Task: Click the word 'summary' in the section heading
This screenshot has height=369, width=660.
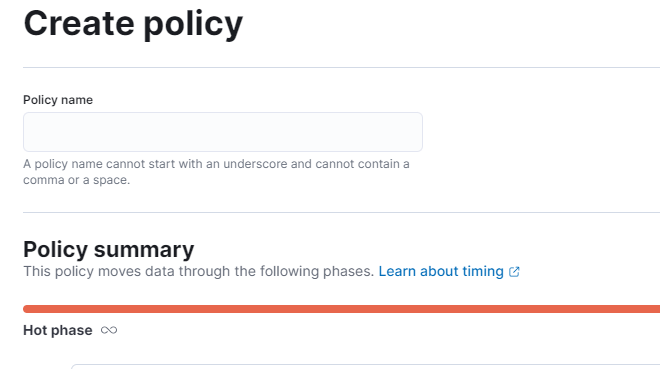Action: coord(144,250)
